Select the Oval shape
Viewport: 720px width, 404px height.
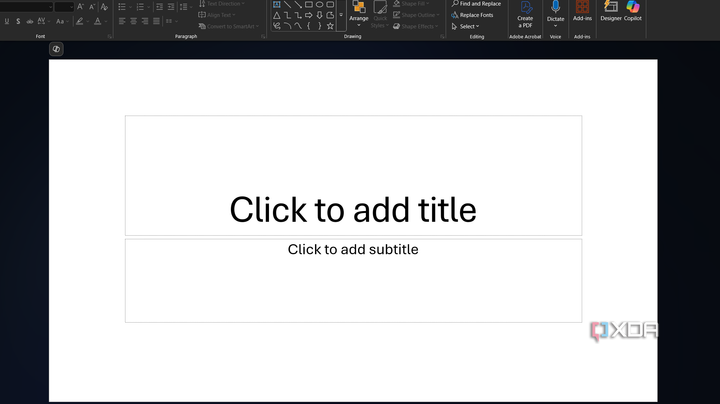[320, 5]
